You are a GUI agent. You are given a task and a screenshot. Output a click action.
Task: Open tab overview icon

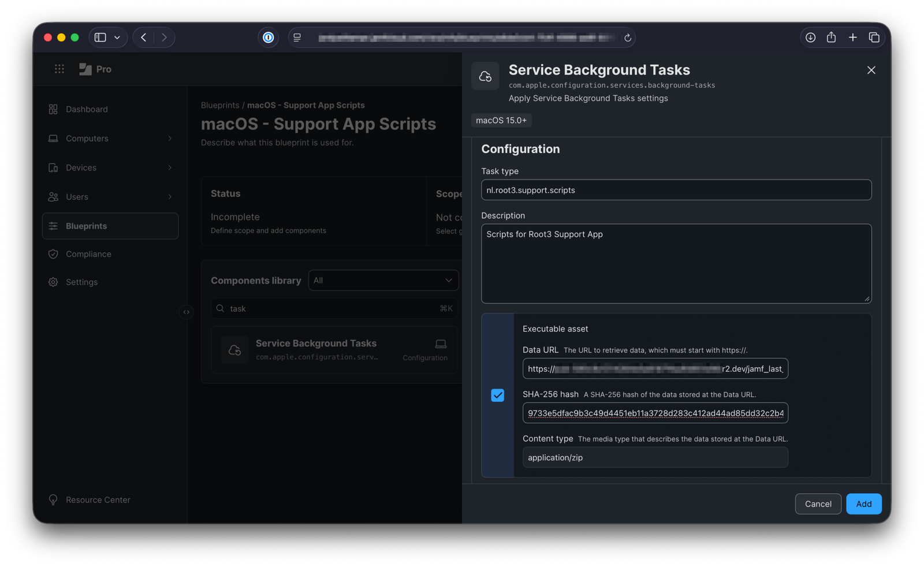(874, 38)
